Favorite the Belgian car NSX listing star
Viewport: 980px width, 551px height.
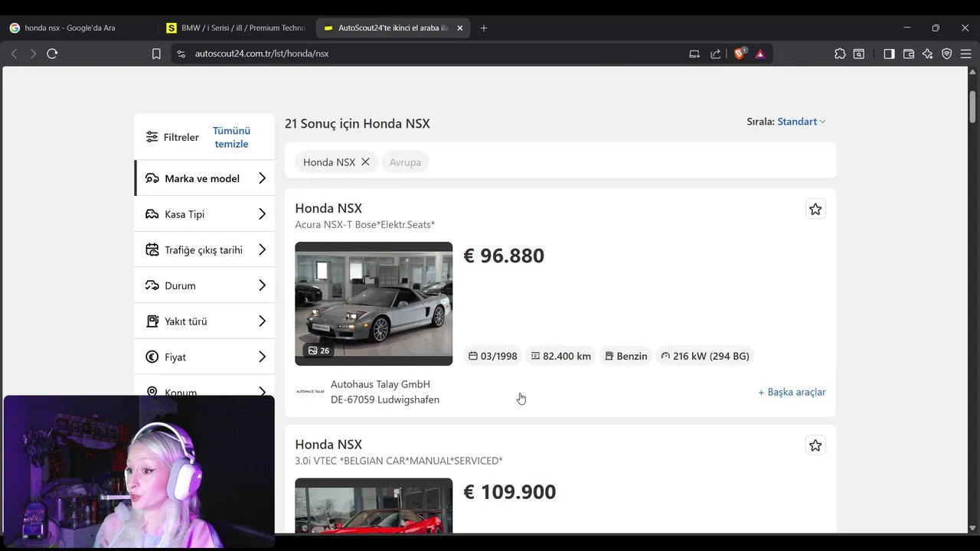[x=815, y=445]
